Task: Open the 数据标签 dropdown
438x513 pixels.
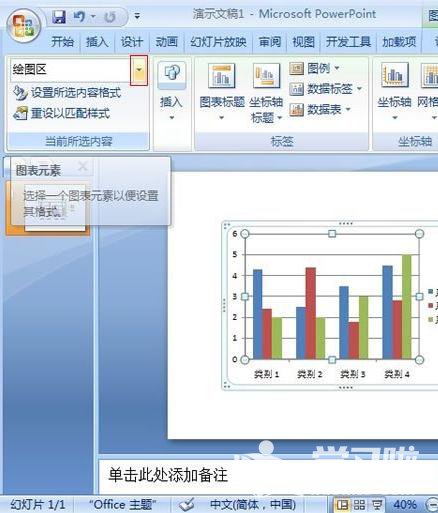Action: 326,89
